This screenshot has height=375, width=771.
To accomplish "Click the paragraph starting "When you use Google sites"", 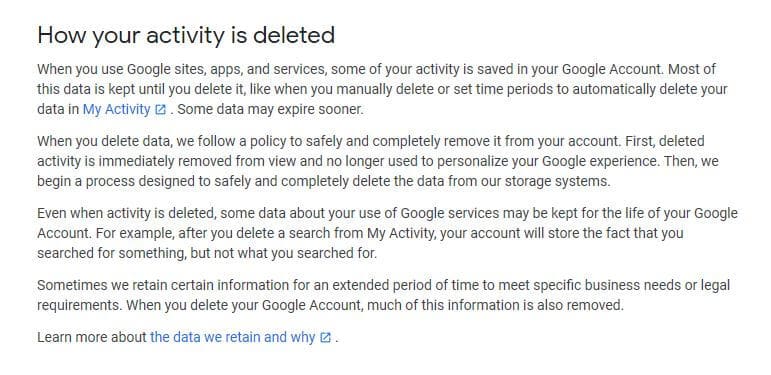I will [382, 89].
